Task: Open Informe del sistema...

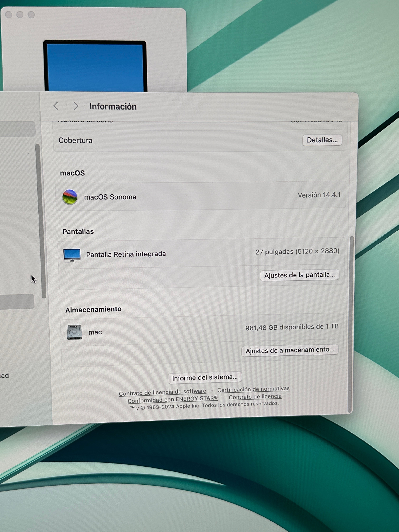Action: tap(205, 378)
